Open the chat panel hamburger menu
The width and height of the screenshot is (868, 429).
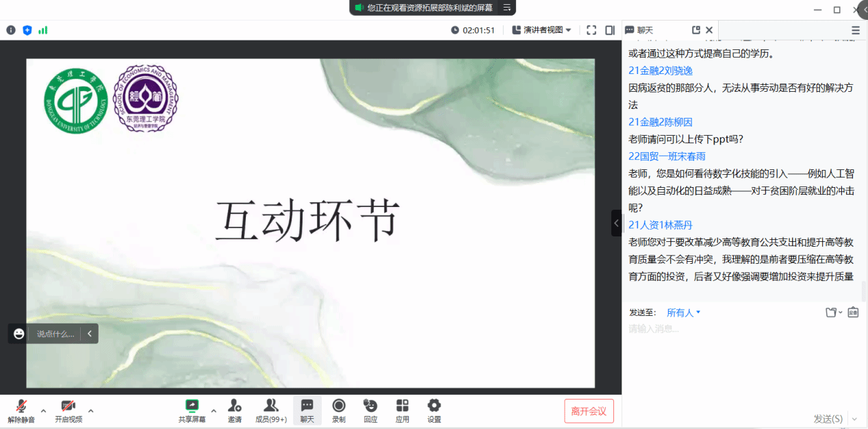(856, 30)
